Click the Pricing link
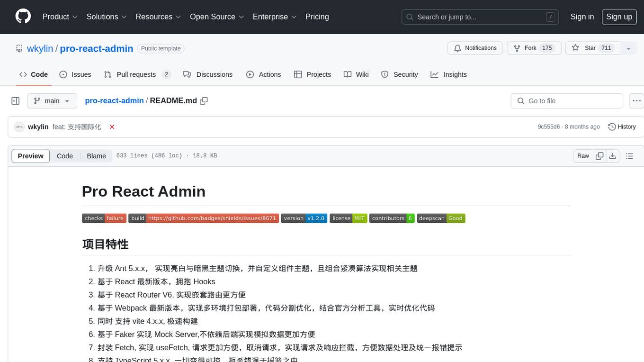 [x=317, y=17]
